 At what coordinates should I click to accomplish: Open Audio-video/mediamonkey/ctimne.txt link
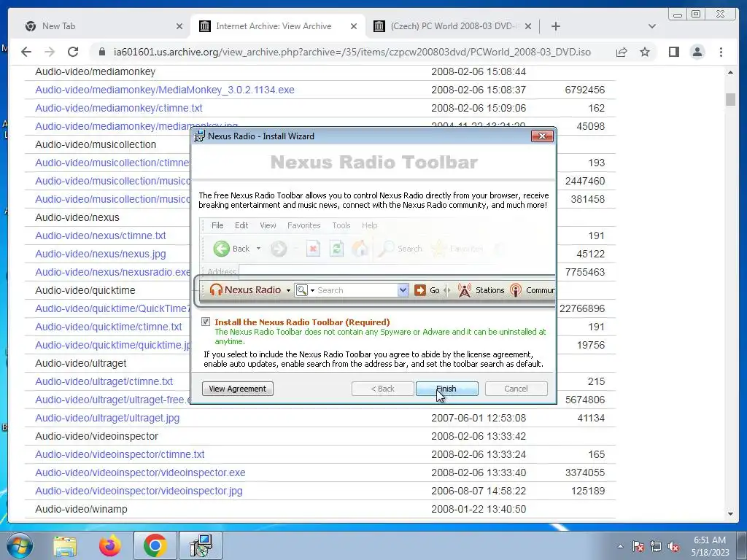(x=119, y=108)
